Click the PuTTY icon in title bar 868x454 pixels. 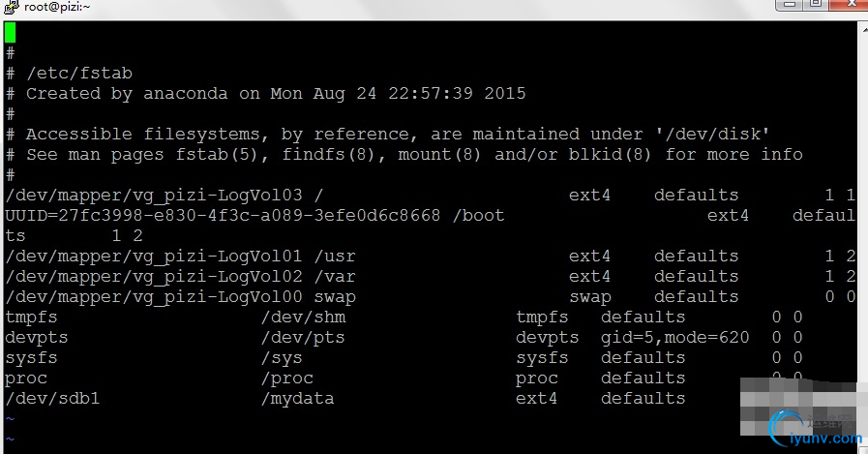point(11,7)
